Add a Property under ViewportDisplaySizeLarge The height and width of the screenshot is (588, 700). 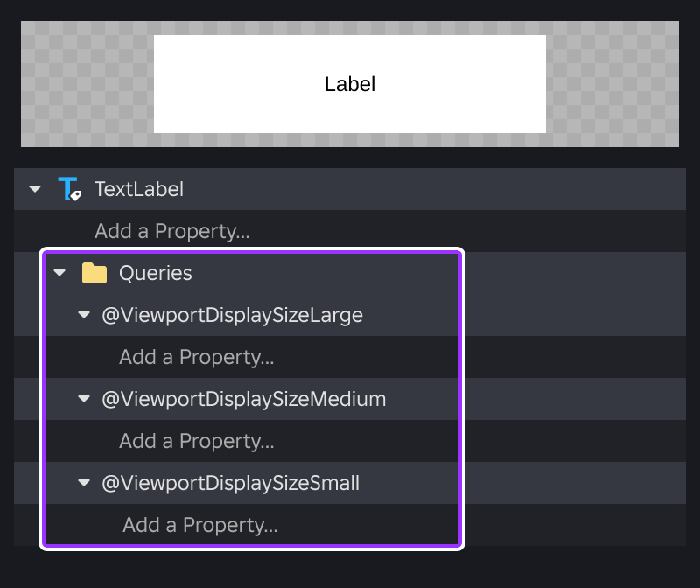click(196, 357)
